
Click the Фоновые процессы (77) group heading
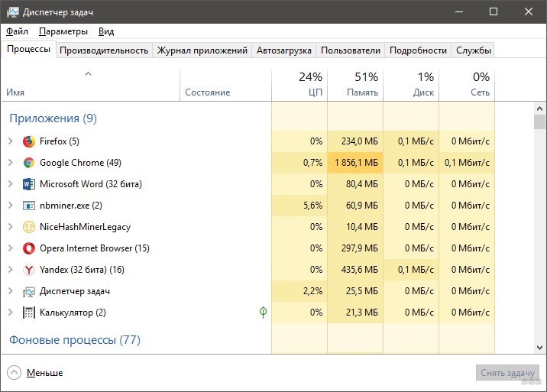pyautogui.click(x=75, y=339)
